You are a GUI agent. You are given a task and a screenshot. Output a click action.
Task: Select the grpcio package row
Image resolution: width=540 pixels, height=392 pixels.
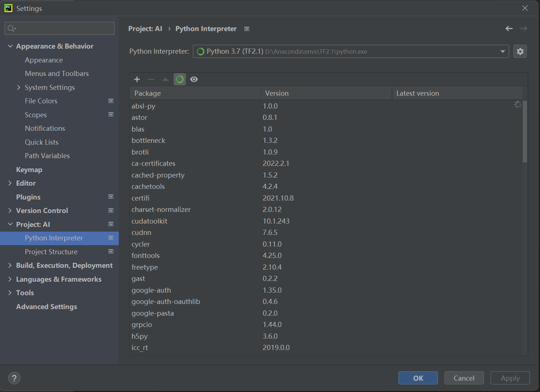tap(326, 324)
